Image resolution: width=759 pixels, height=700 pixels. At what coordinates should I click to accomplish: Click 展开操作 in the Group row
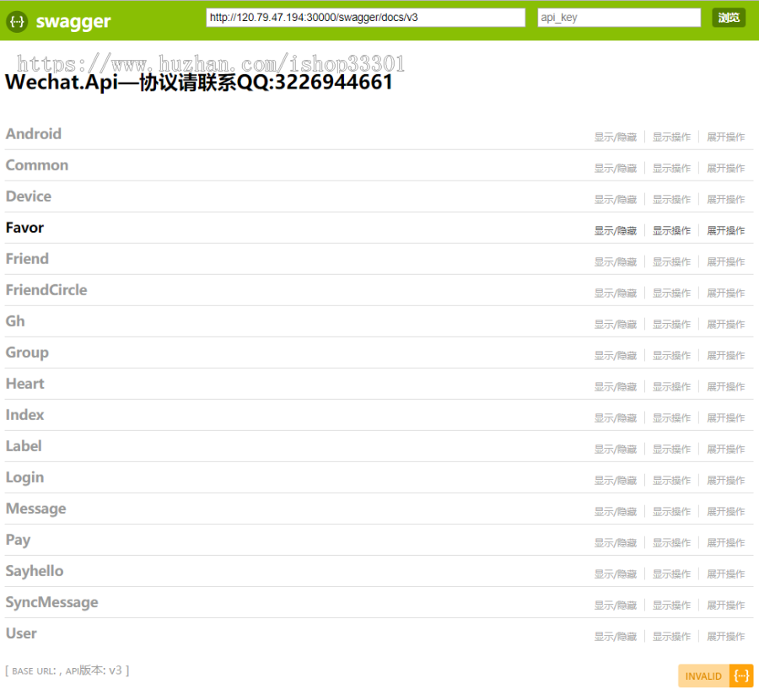(725, 355)
